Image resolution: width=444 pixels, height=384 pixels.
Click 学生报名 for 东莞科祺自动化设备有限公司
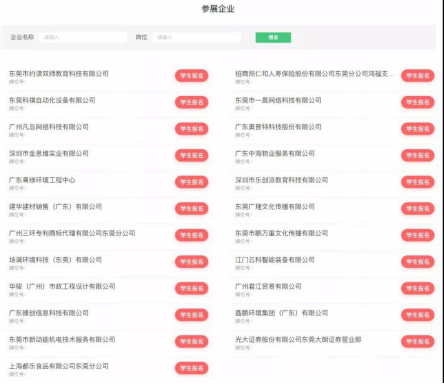click(x=192, y=102)
